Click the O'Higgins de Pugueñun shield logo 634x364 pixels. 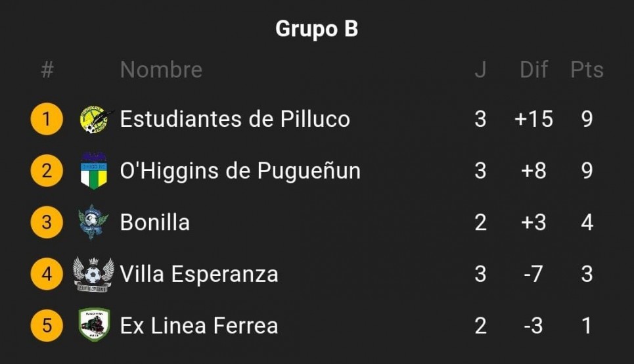[x=94, y=171]
